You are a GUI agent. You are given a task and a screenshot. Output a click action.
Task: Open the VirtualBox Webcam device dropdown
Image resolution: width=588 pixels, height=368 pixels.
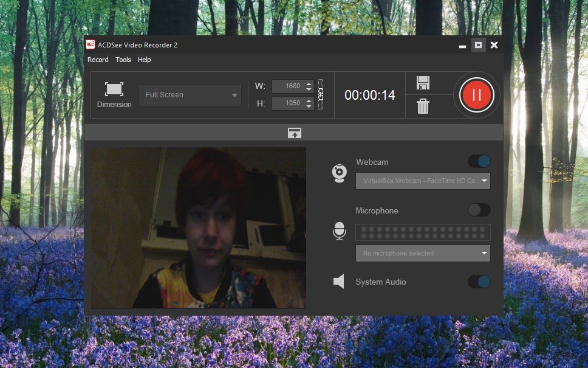(422, 181)
